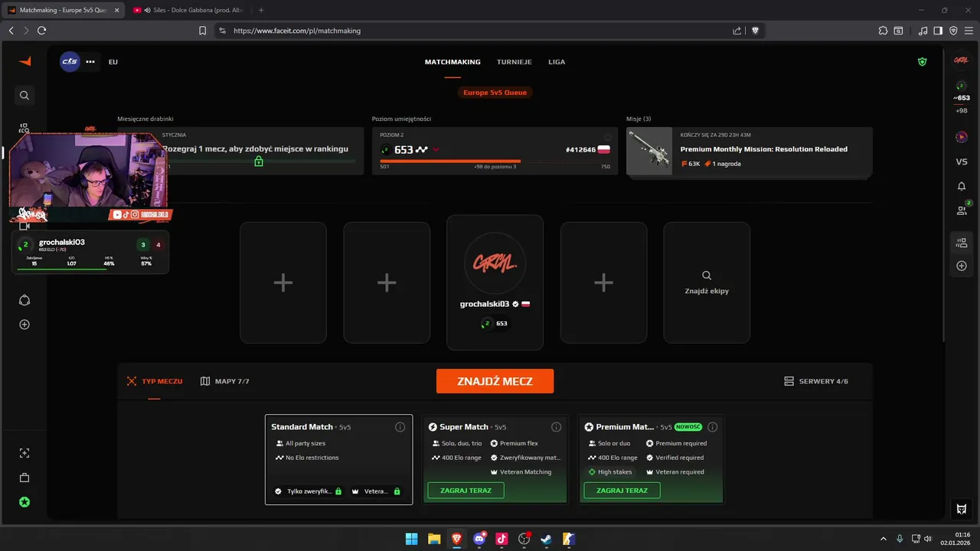Switch to the LIGA tab
The width and height of the screenshot is (980, 551).
557,62
